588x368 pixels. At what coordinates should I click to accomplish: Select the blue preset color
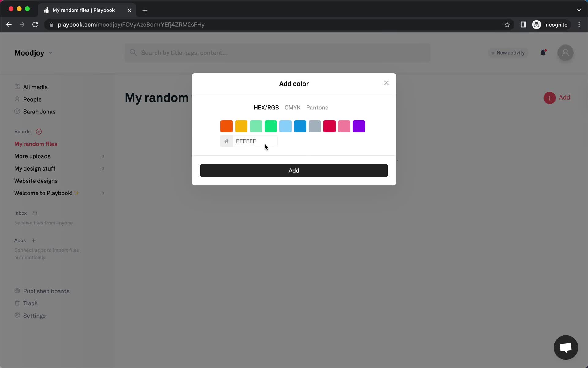[x=300, y=126]
